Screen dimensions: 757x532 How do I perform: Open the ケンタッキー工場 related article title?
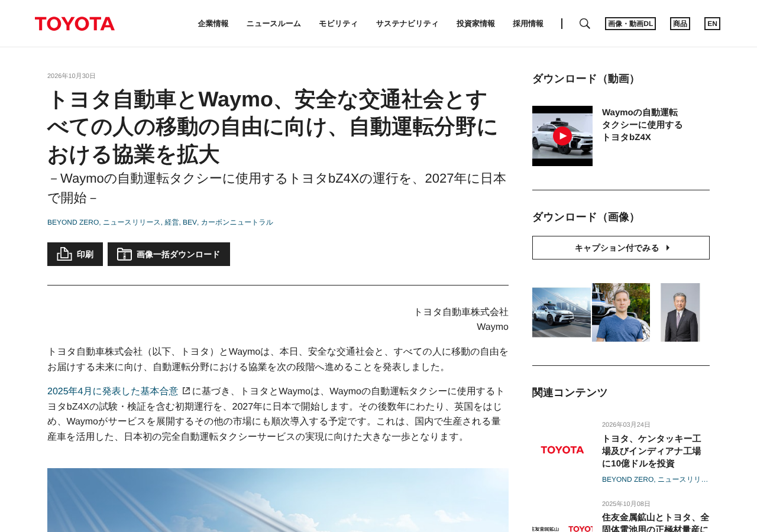652,451
